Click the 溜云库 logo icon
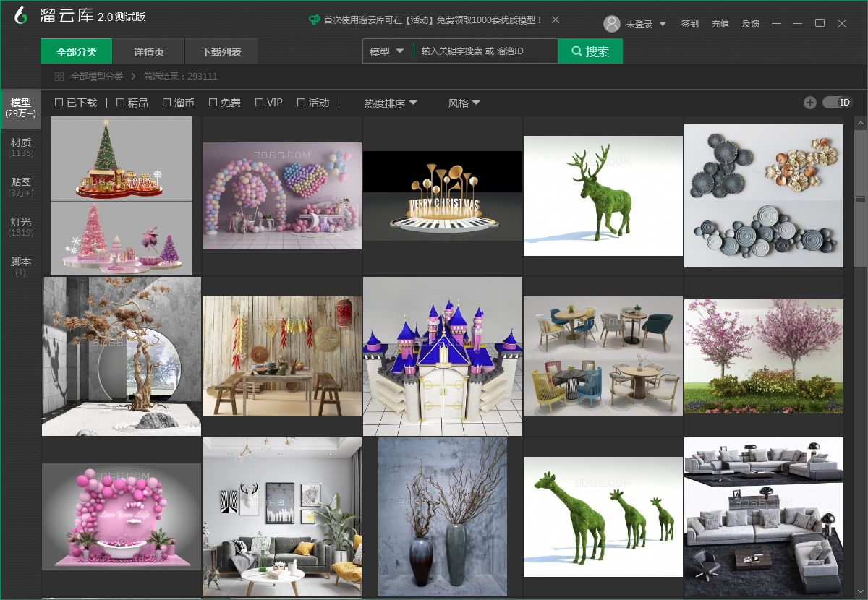Screen dimensions: 868x600 [x=21, y=15]
